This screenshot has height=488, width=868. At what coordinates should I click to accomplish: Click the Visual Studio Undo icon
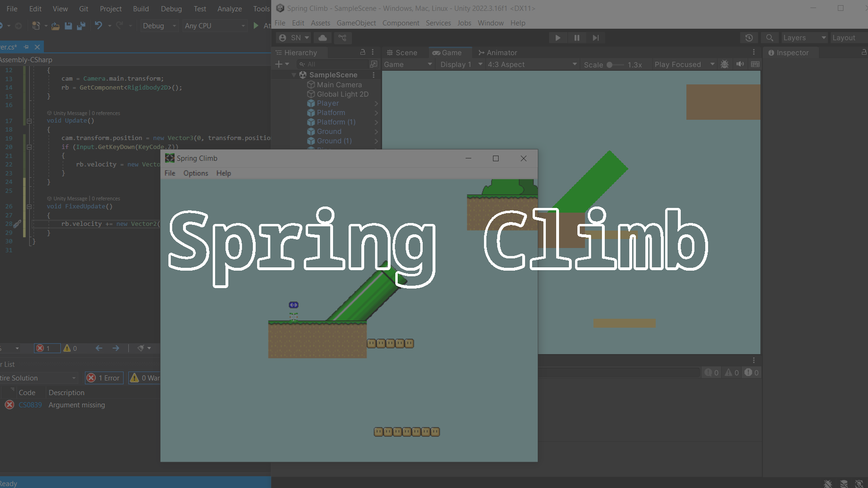click(x=98, y=26)
